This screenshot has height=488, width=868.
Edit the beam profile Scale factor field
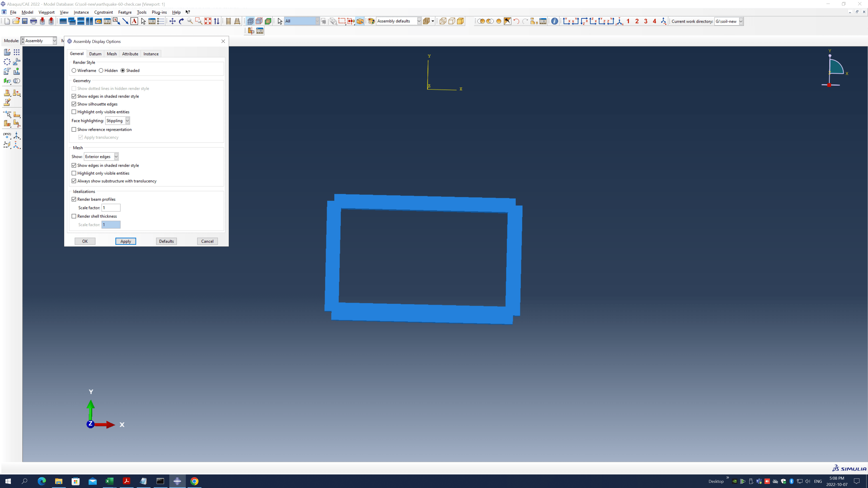(x=111, y=208)
